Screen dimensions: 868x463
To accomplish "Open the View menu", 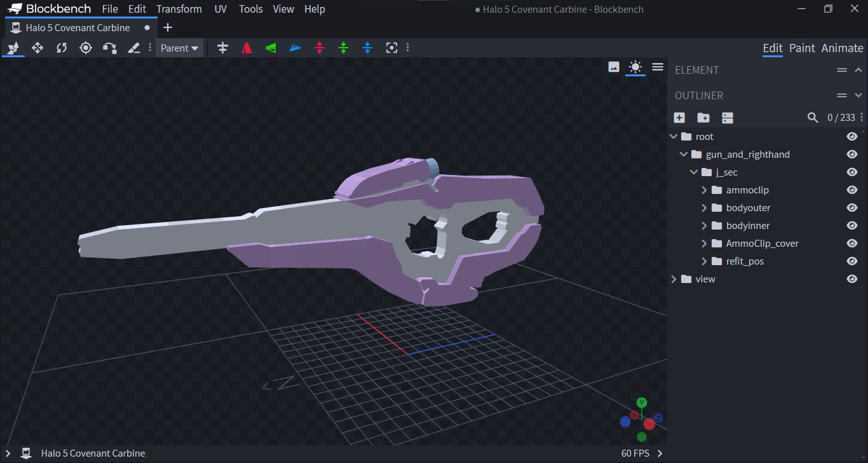I will point(283,9).
